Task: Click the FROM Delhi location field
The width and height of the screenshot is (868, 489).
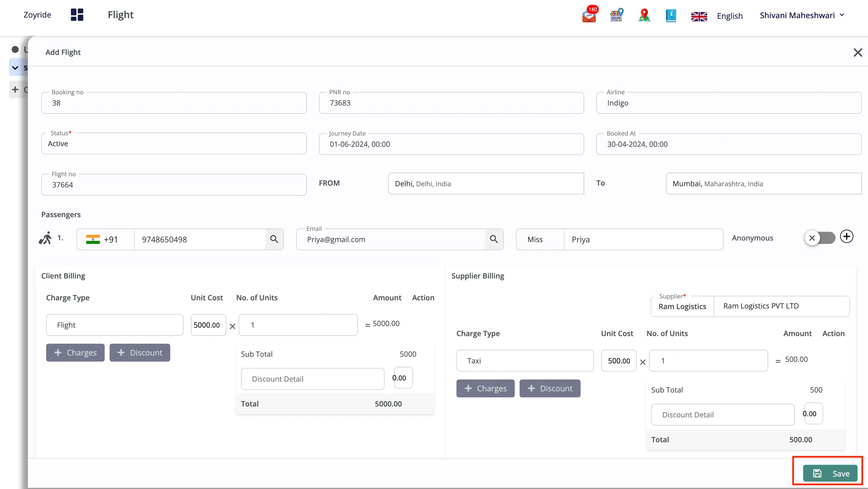Action: tap(486, 184)
